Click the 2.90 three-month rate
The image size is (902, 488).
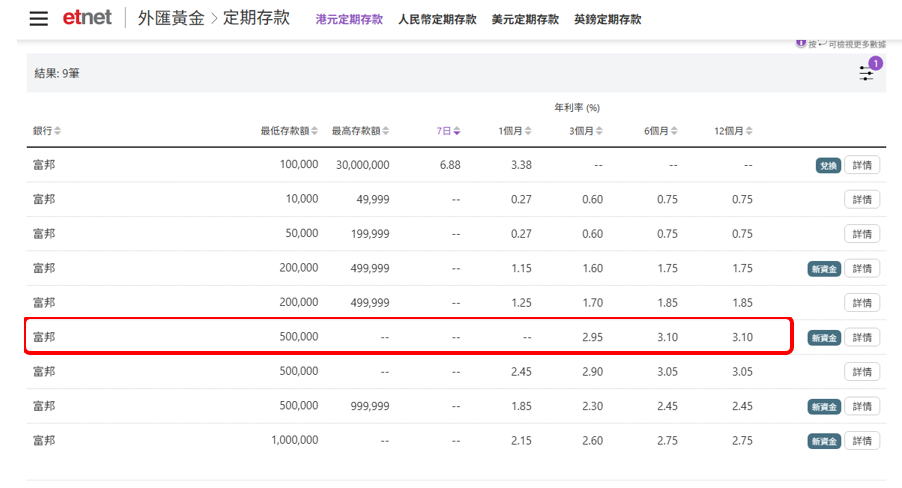point(593,372)
